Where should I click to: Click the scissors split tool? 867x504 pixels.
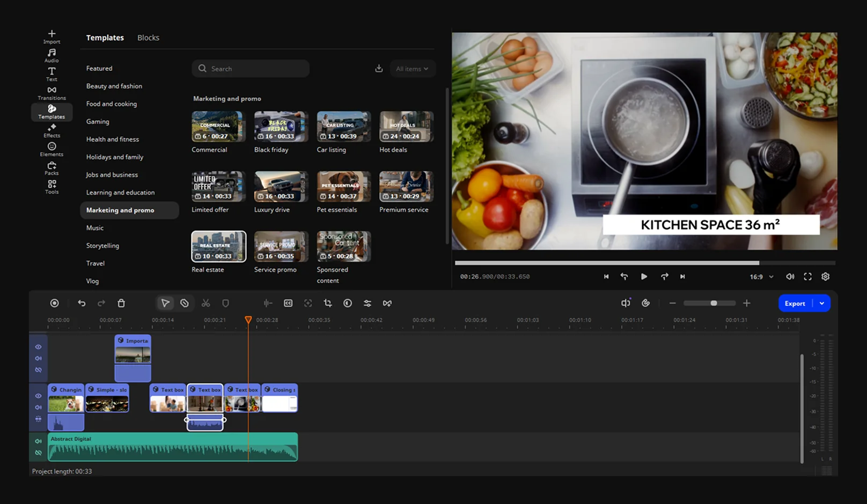coord(205,303)
